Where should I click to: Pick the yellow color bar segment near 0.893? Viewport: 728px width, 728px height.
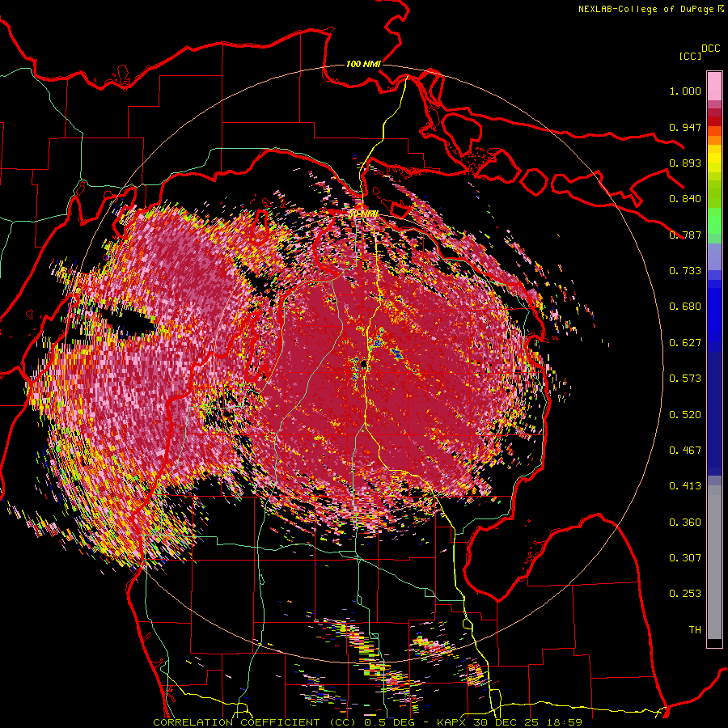[x=714, y=159]
